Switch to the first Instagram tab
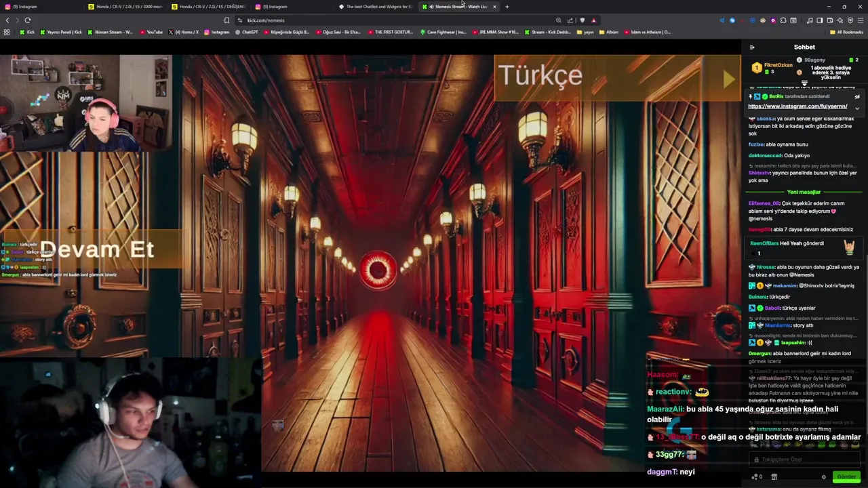Screen dimensions: 868x488 (41, 7)
